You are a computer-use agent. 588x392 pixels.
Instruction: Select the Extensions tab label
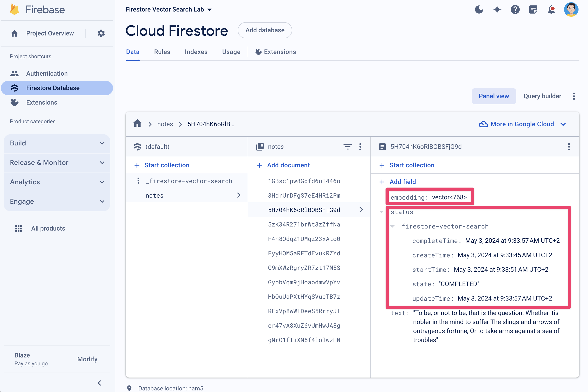pos(279,52)
